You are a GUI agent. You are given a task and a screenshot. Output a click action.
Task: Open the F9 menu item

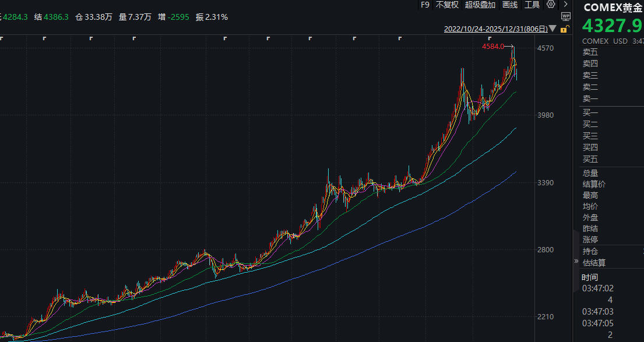pos(425,5)
